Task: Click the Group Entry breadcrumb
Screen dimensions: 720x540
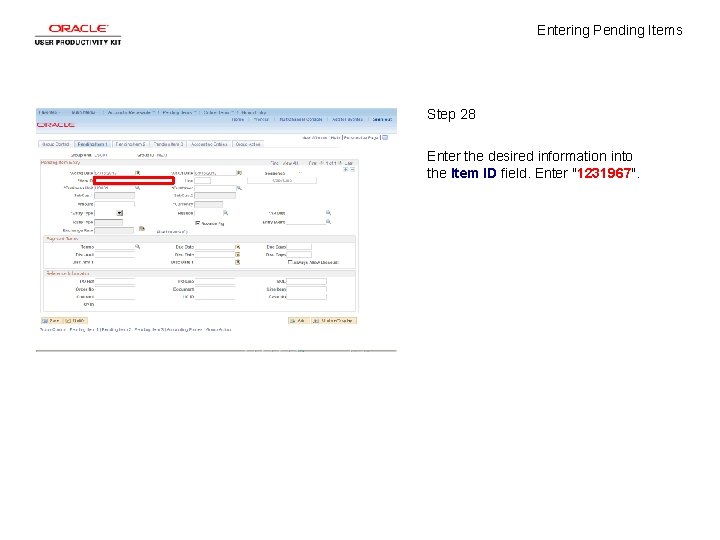Action: pos(254,112)
